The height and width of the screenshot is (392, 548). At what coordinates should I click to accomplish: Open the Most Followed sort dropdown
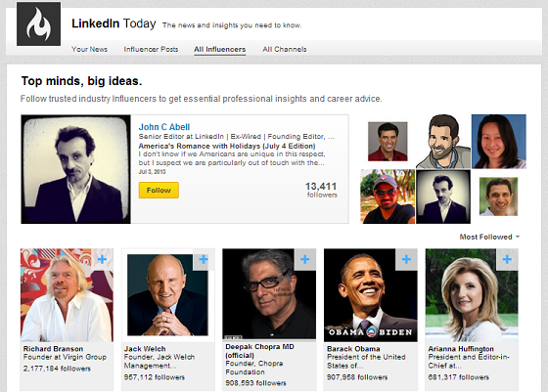(489, 237)
